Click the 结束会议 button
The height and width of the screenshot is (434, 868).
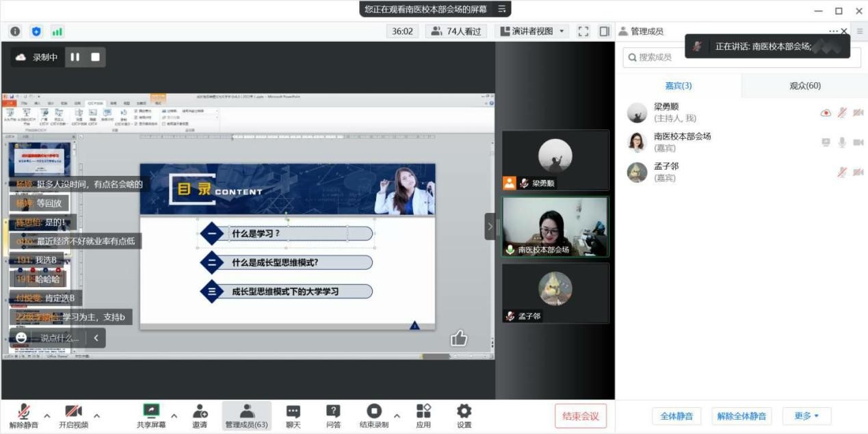(x=580, y=416)
